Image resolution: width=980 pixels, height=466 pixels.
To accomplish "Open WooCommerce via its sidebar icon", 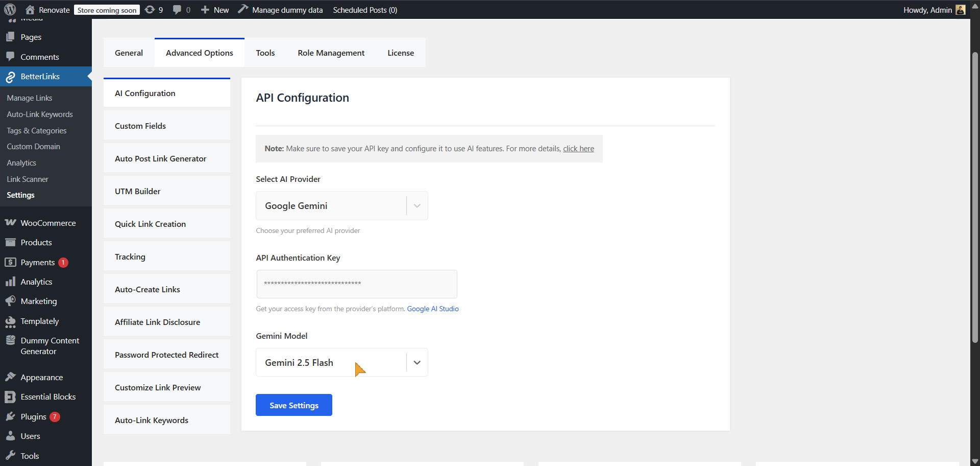I will pos(10,223).
